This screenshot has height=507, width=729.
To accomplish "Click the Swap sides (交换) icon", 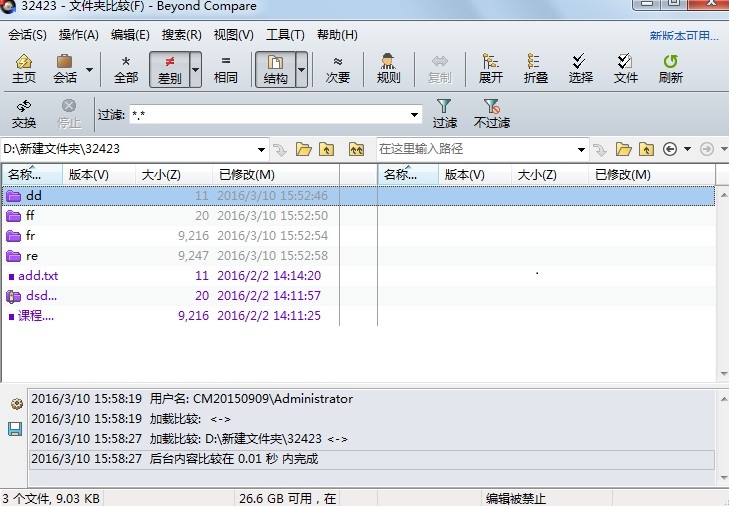I will [23, 113].
